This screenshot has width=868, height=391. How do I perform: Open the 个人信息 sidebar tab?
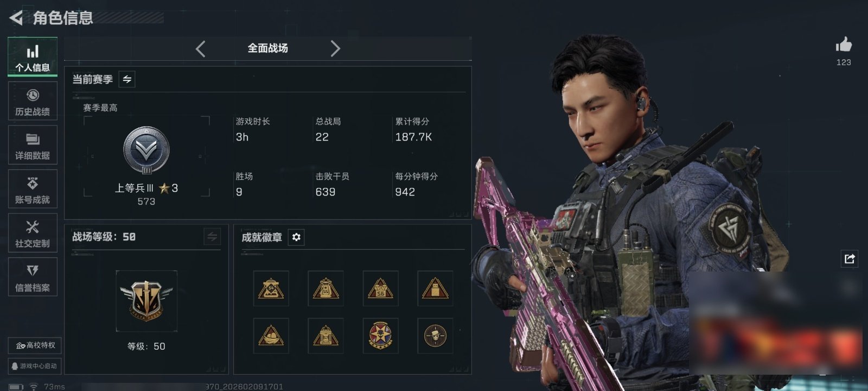[33, 57]
